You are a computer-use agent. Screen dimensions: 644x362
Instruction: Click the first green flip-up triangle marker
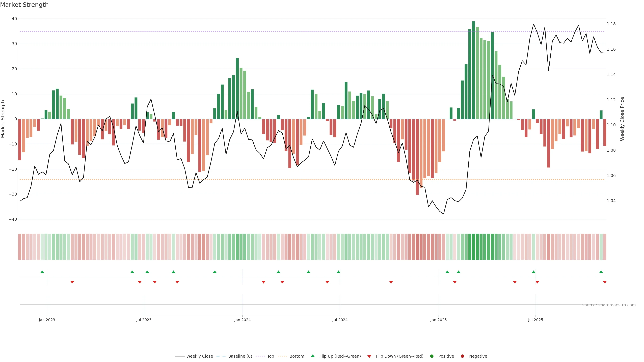(42, 272)
